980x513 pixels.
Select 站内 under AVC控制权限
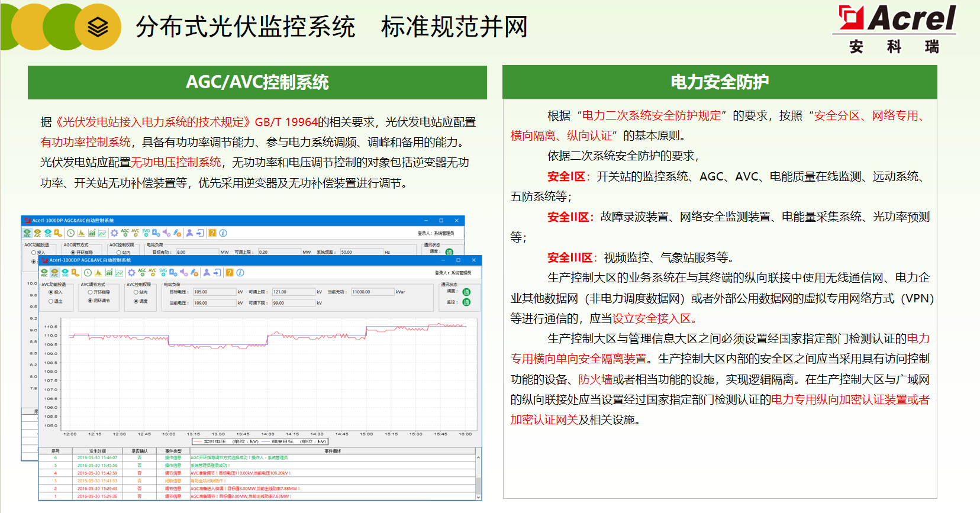[x=141, y=292]
